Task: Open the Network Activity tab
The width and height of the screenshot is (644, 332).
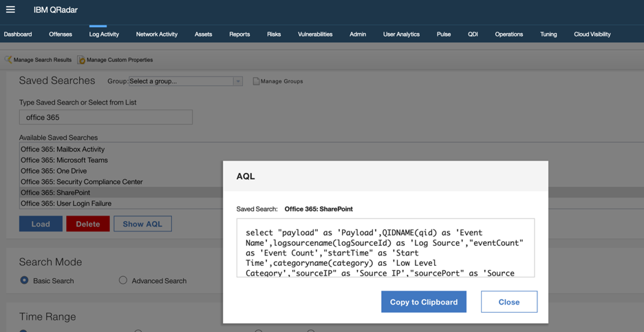Action: pos(157,34)
